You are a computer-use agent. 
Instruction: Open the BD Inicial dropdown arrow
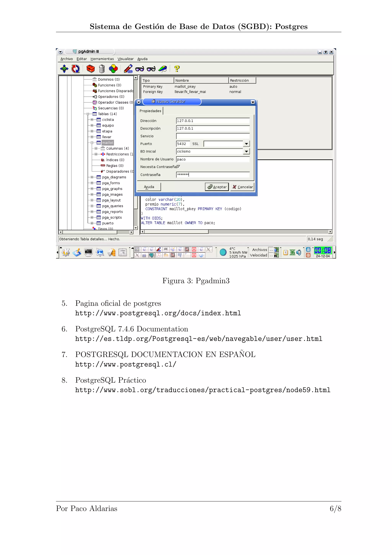246,152
